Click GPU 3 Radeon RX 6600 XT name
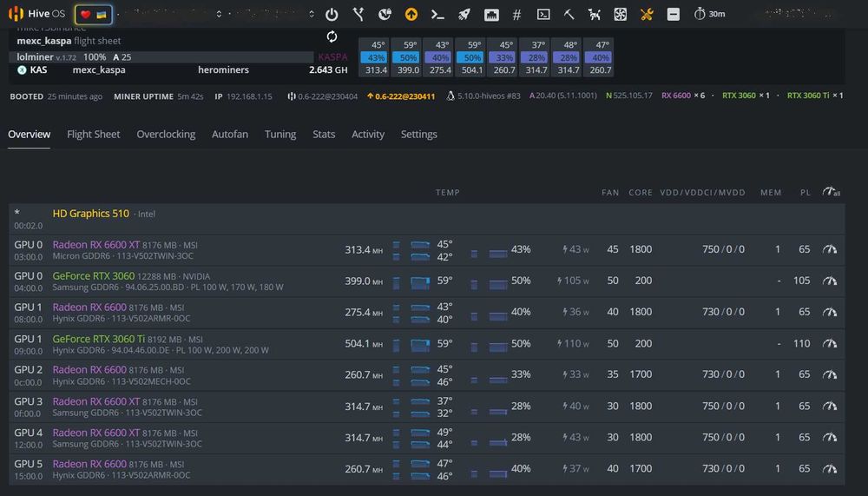 pos(96,401)
